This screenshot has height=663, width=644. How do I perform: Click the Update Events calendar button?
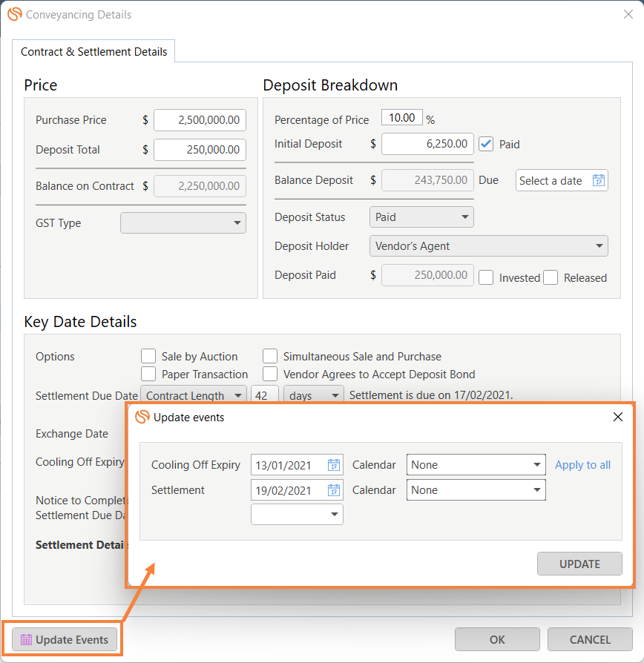[66, 640]
